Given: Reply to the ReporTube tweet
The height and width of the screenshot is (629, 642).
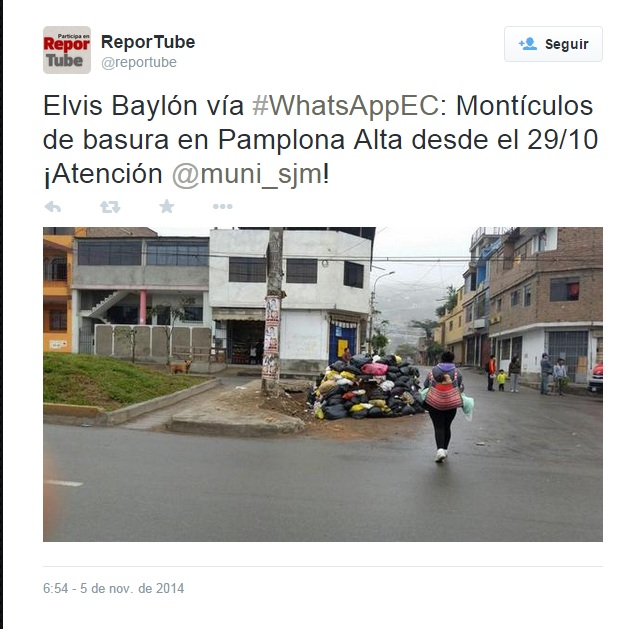Looking at the screenshot, I should [52, 207].
